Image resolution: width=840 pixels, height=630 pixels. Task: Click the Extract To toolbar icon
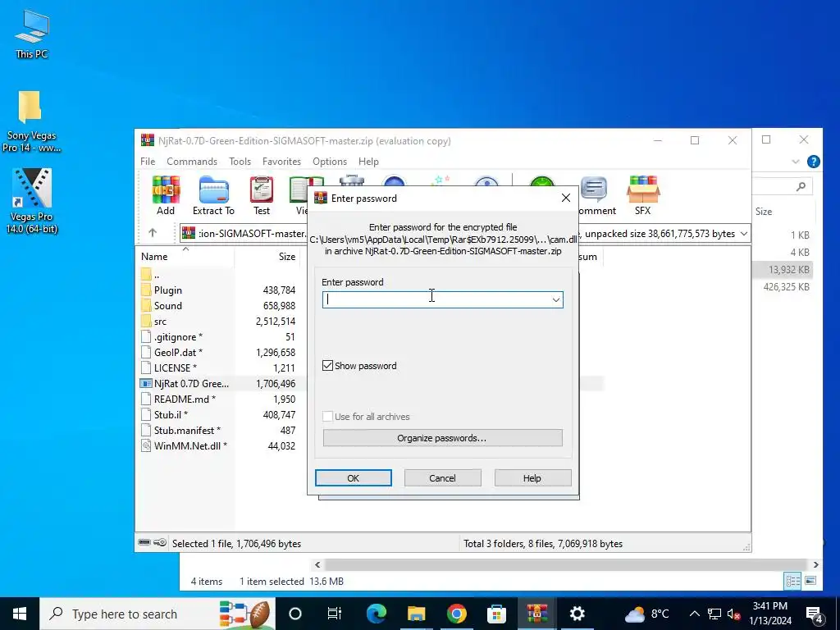point(213,195)
